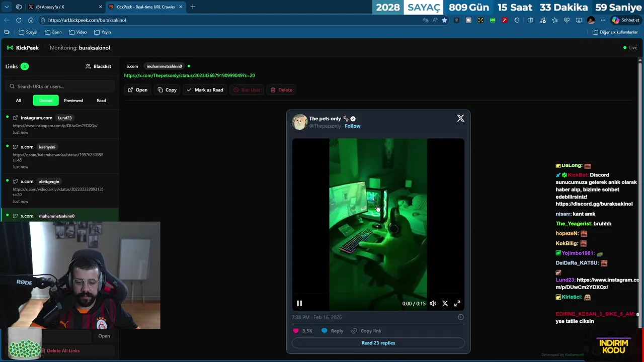644x362 pixels.
Task: Open the Copilot Sohbet et button
Action: (625, 20)
